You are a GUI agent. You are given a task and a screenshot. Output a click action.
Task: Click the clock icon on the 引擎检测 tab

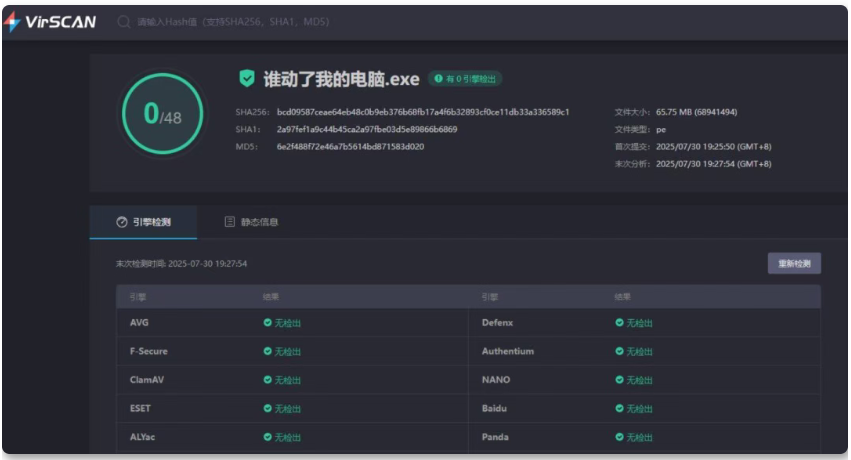(x=122, y=222)
